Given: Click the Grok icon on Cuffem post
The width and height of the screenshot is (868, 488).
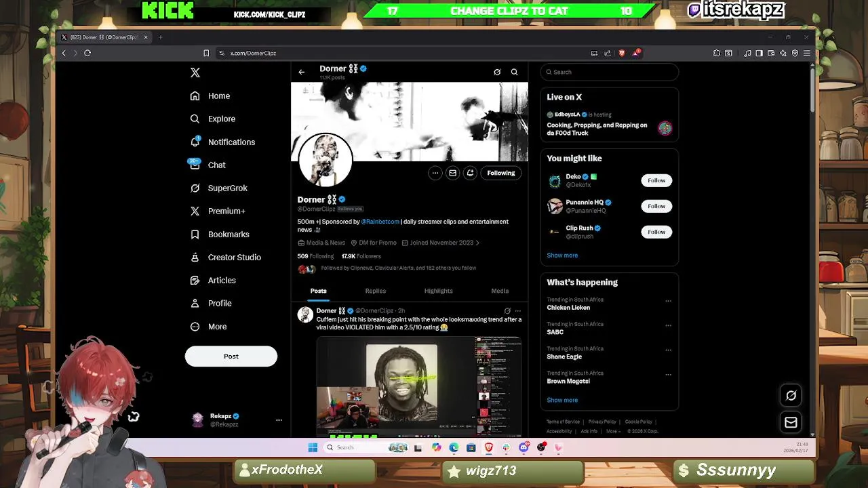Looking at the screenshot, I should point(507,311).
